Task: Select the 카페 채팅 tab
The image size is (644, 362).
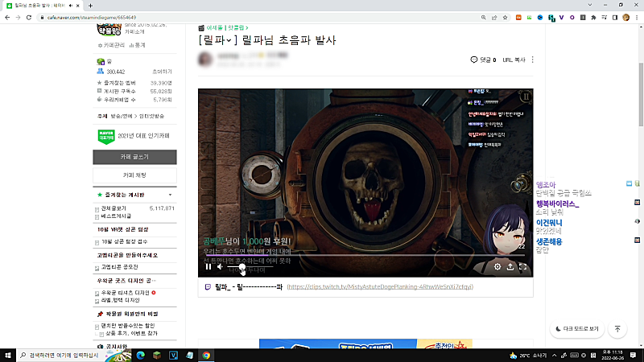Action: click(134, 175)
